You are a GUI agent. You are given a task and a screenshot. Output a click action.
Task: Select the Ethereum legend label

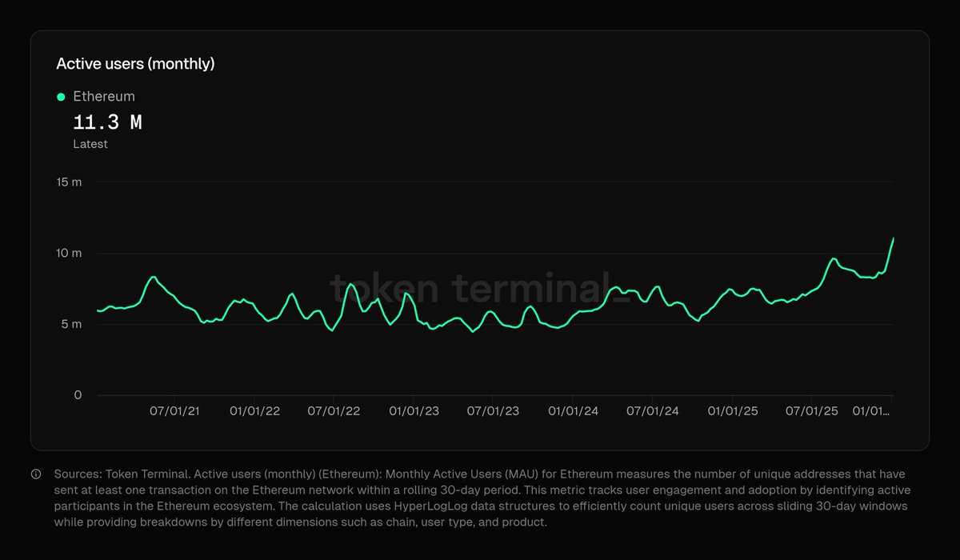pyautogui.click(x=104, y=96)
